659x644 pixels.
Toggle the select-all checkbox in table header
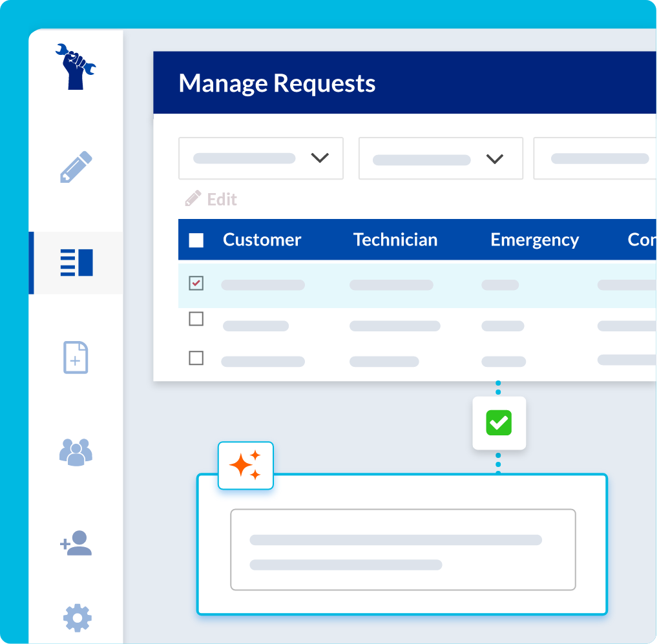pos(196,240)
